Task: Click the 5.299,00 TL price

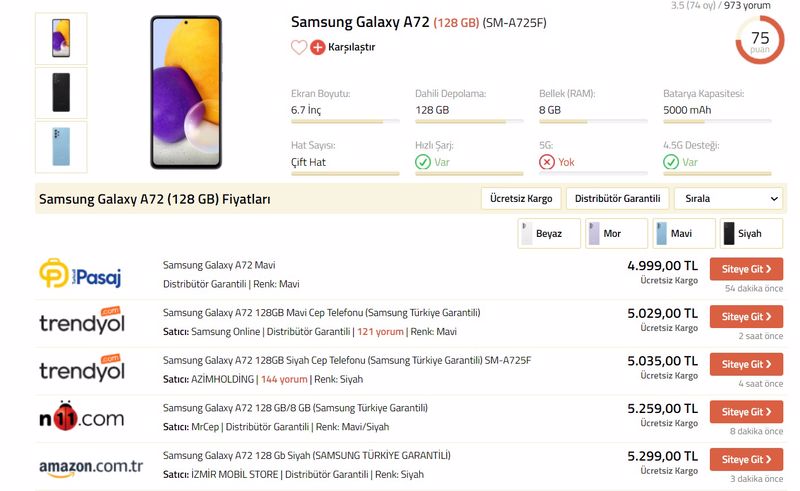Action: 662,456
